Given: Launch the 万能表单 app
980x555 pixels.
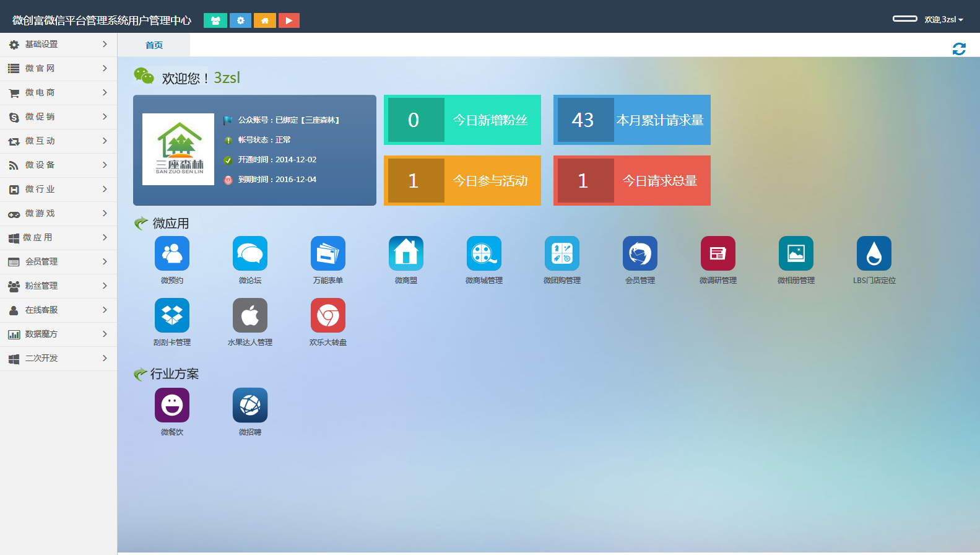Looking at the screenshot, I should pos(328,253).
